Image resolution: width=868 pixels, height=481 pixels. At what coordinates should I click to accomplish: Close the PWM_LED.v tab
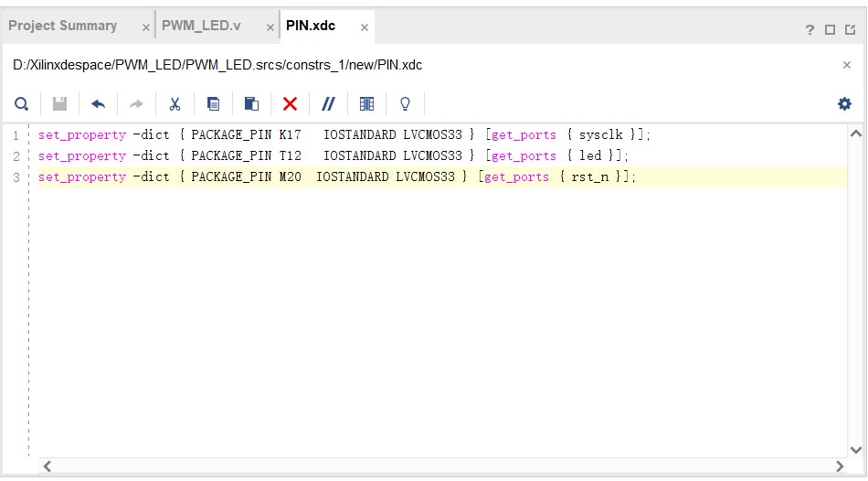click(270, 27)
